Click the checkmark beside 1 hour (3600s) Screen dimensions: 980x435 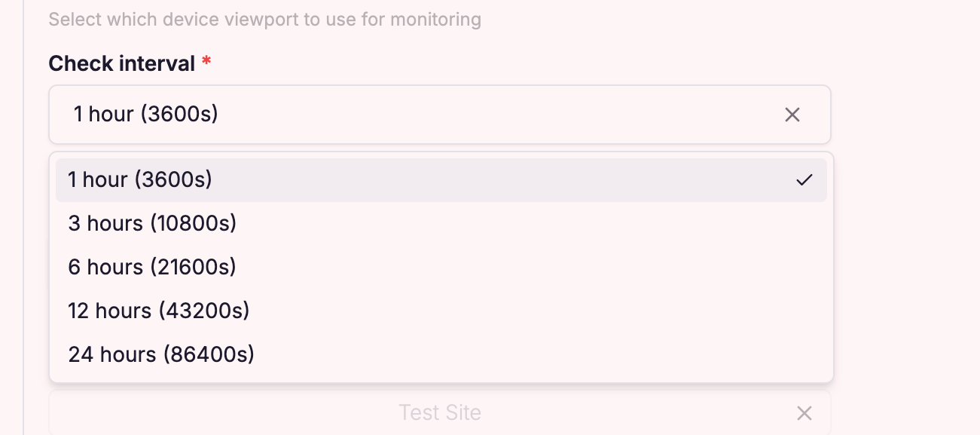click(x=805, y=179)
